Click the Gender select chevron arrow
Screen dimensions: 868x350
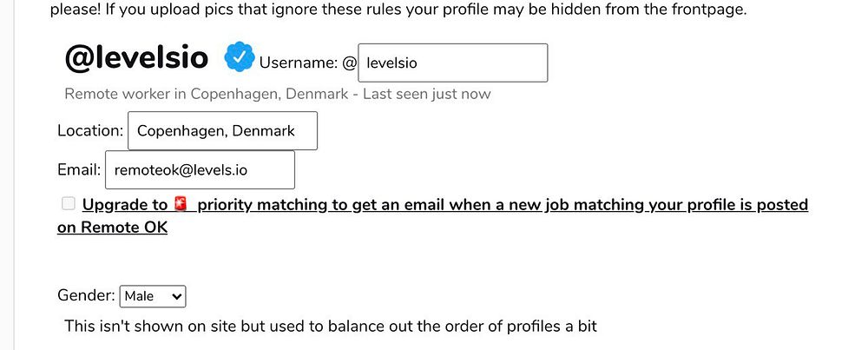coord(177,296)
